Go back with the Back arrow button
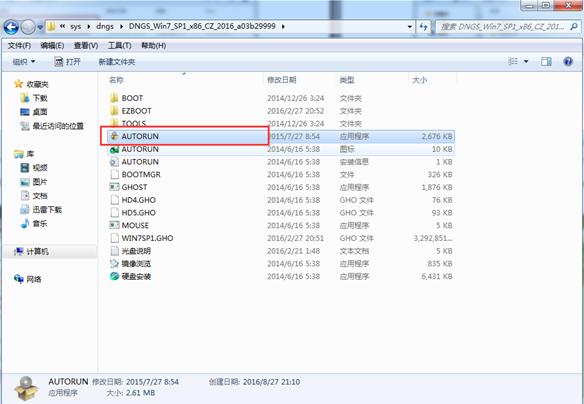This screenshot has height=404, width=584. click(x=11, y=27)
